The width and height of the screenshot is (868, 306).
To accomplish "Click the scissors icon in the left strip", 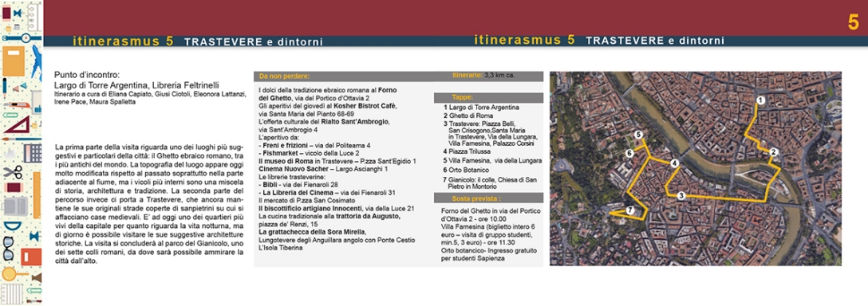I will [12, 172].
